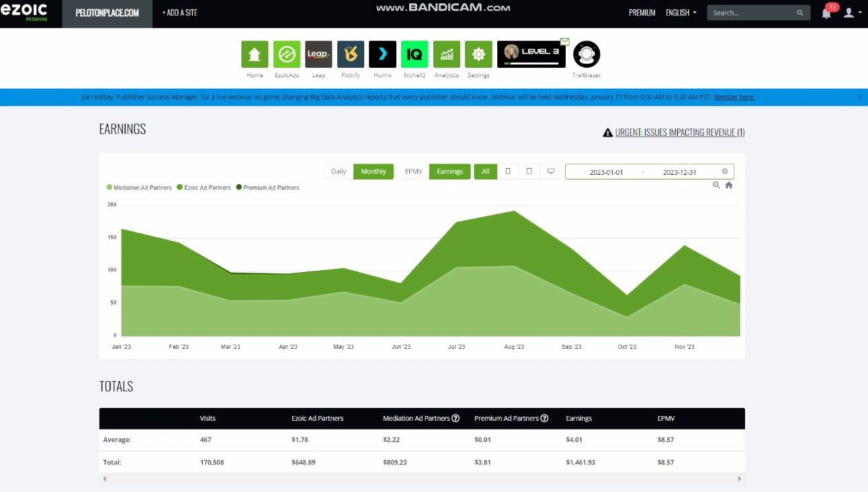
Task: Filter the chart by desktop devices
Action: [x=551, y=171]
